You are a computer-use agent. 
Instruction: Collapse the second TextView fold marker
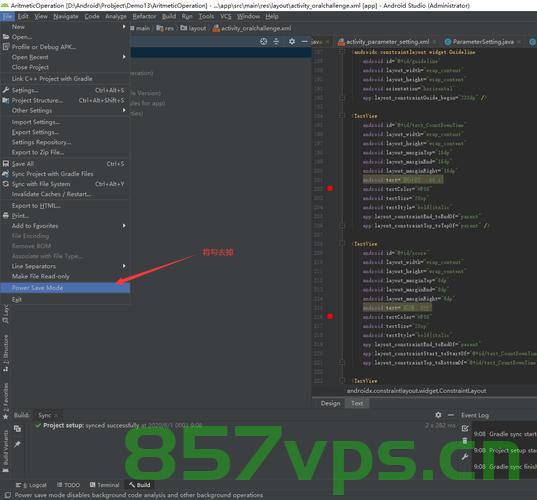(342, 243)
